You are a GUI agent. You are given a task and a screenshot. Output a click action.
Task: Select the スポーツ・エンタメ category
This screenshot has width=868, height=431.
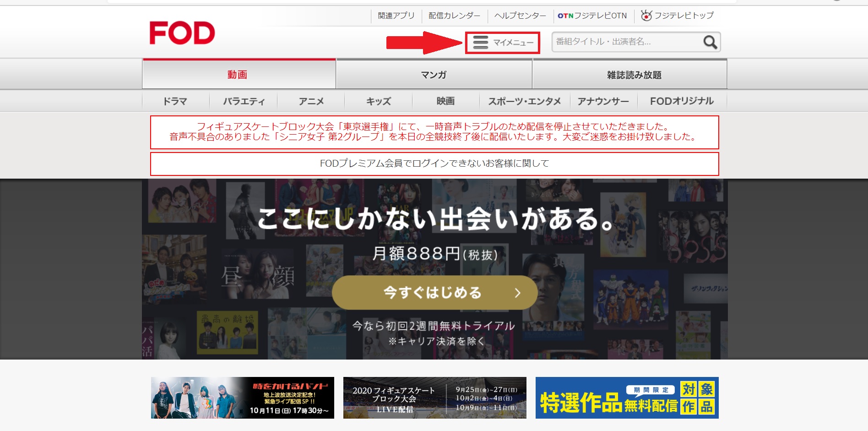click(x=525, y=101)
